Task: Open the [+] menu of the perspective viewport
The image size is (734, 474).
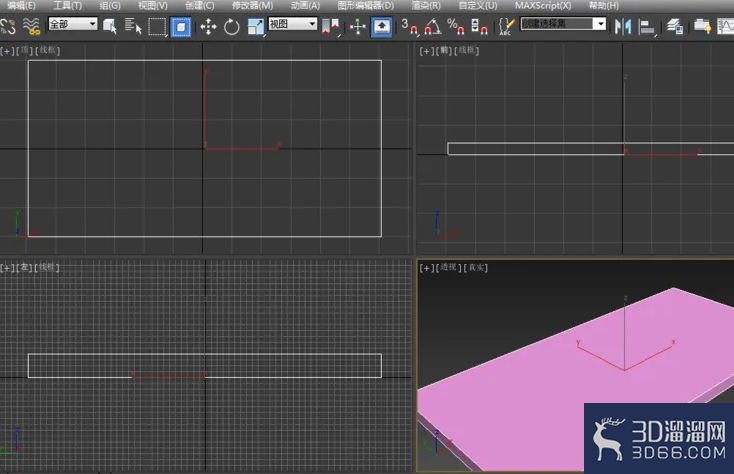Action: 427,267
